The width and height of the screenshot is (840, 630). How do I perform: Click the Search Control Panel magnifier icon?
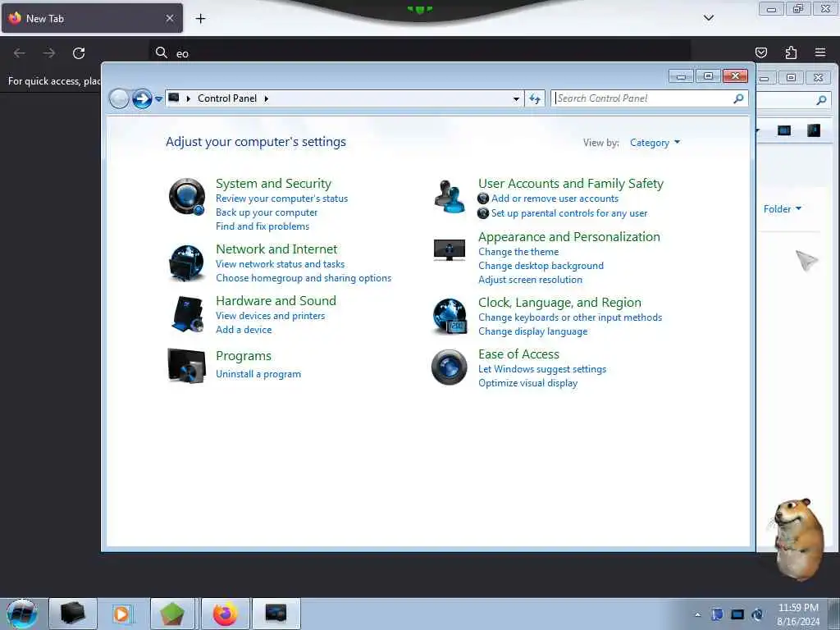point(738,98)
